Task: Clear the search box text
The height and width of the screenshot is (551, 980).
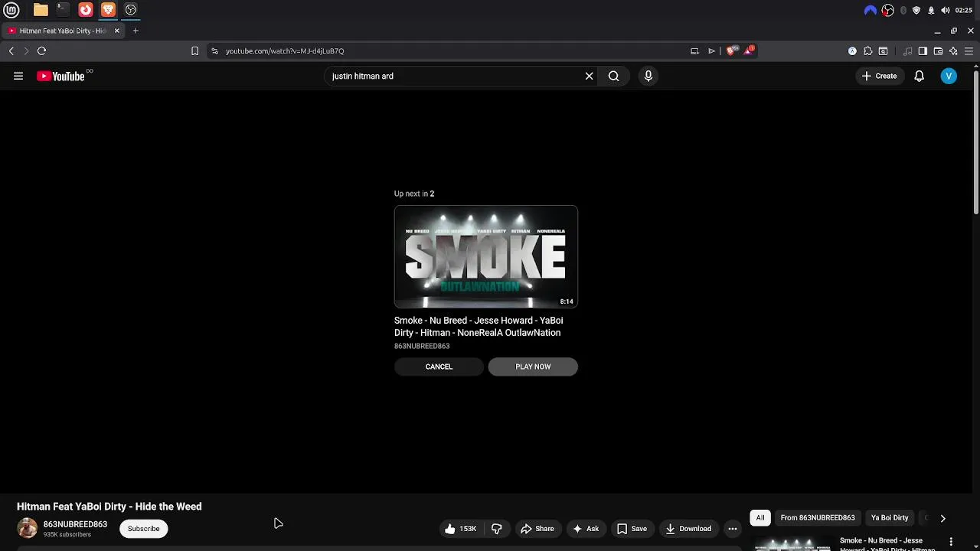Action: pos(589,76)
